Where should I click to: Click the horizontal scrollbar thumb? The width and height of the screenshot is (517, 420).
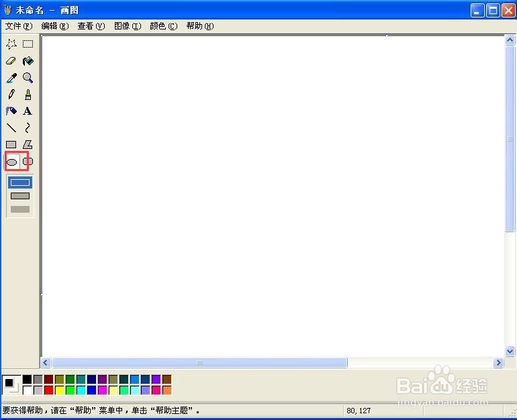(199, 363)
